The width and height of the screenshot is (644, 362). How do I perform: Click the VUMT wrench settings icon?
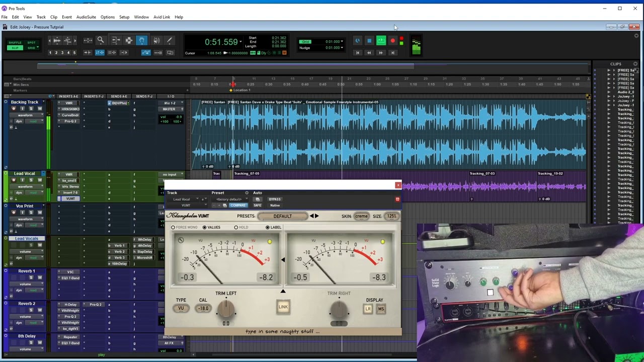point(181,240)
